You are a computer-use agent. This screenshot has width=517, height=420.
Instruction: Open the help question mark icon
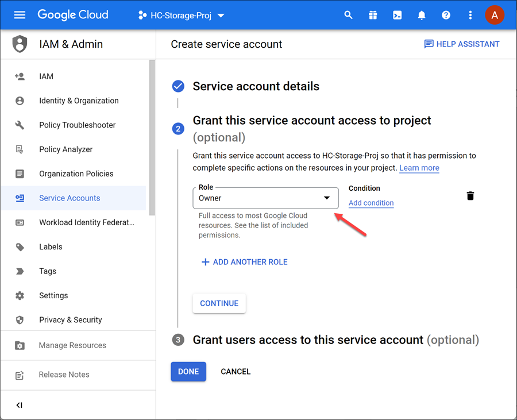click(446, 15)
